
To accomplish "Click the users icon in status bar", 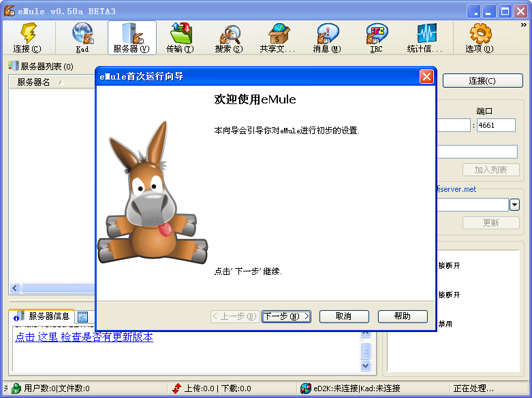I will point(16,388).
